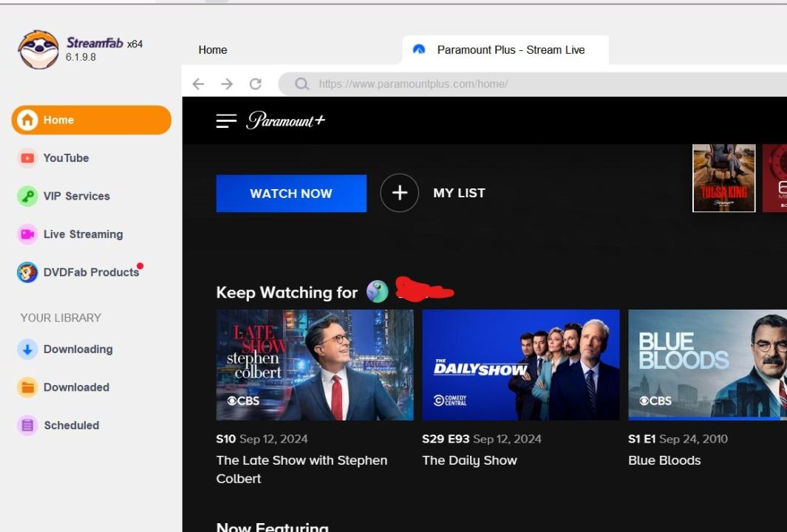Open the Paramount+ hamburger menu
The width and height of the screenshot is (787, 532).
tap(226, 121)
